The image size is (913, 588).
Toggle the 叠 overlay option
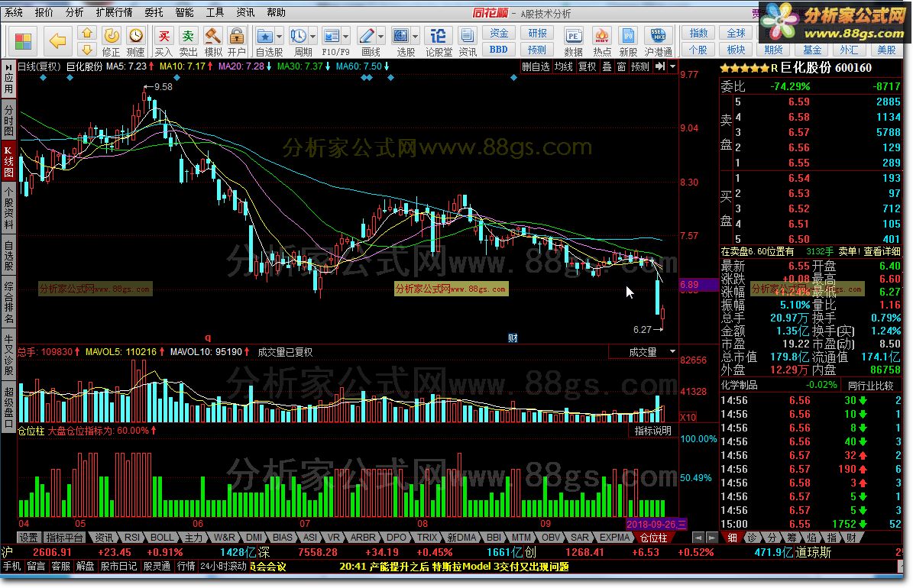pos(607,66)
